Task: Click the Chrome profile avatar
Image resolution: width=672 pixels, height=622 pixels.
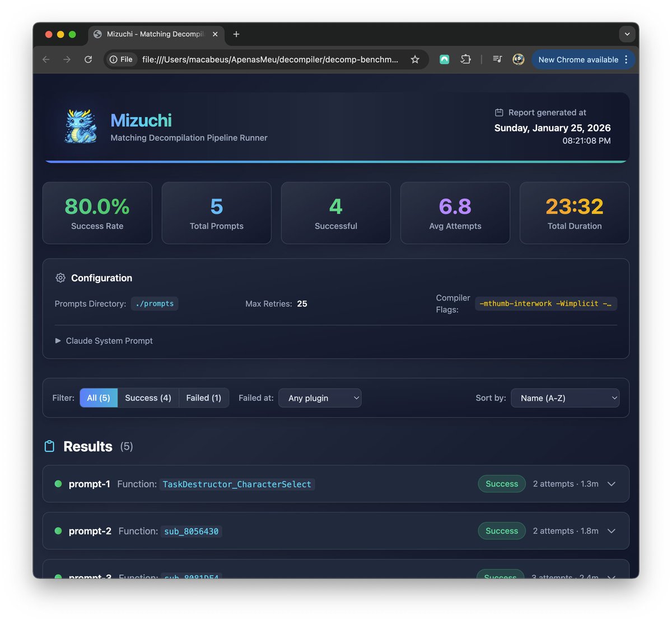Action: pos(519,59)
